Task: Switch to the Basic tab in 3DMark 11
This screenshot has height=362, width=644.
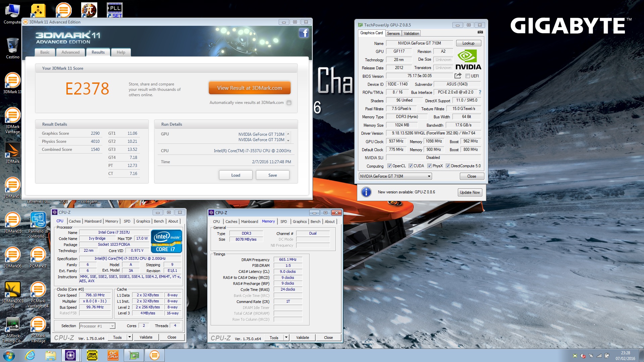Action: coord(45,52)
